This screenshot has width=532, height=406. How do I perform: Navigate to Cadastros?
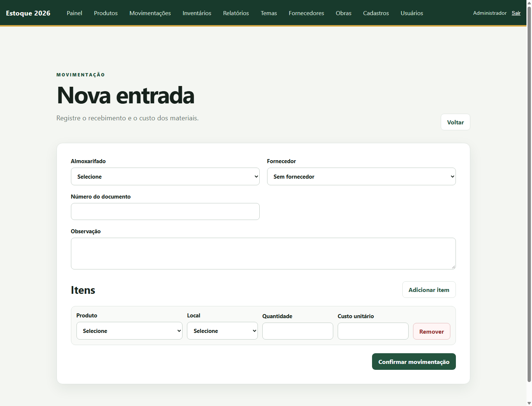point(376,13)
